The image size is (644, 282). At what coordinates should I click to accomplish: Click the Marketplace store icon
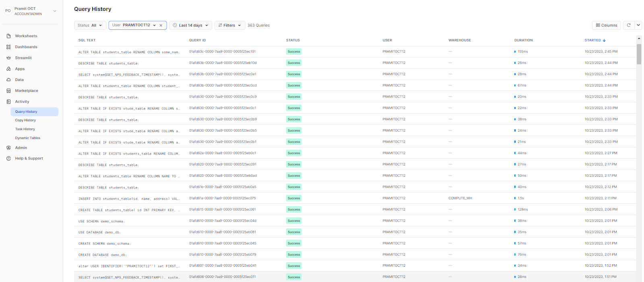pyautogui.click(x=8, y=91)
